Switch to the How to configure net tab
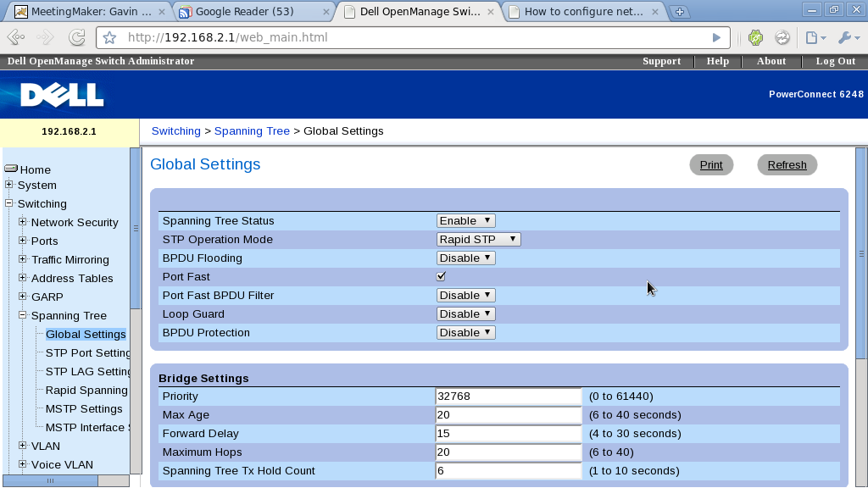The width and height of the screenshot is (868, 488). tap(582, 12)
